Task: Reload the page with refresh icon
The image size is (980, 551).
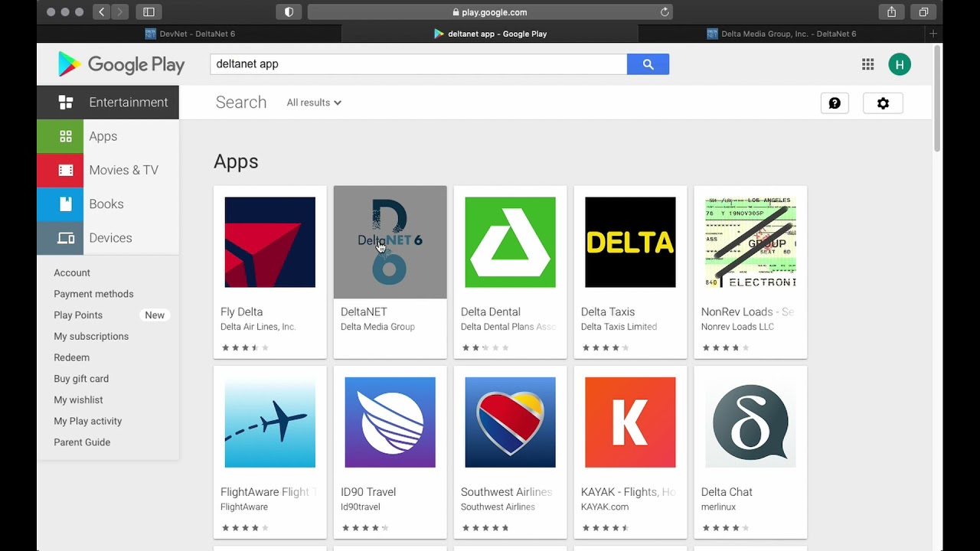Action: tap(665, 12)
